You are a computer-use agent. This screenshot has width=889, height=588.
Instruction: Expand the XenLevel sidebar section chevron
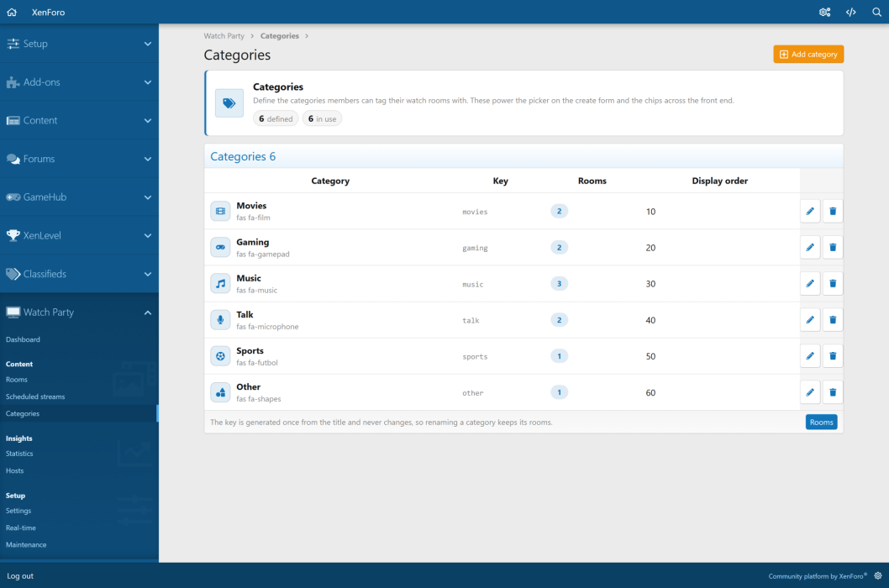tap(147, 235)
